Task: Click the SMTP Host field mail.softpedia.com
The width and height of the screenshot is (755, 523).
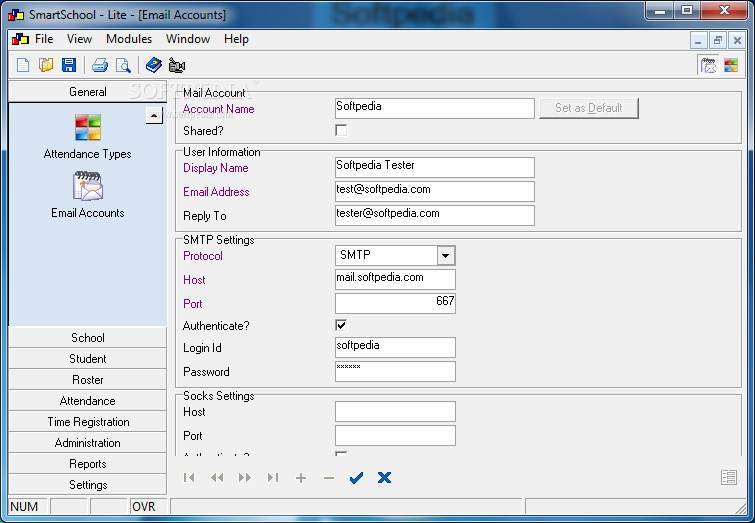Action: coord(395,279)
